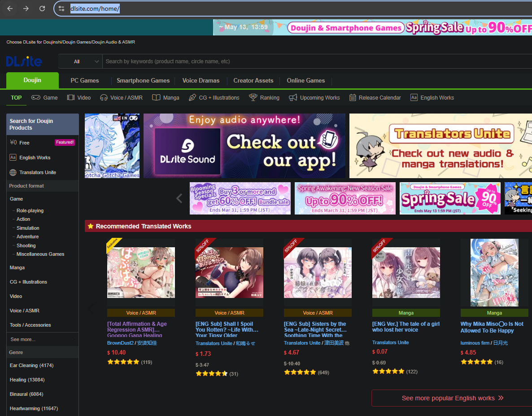Click the globe icon beside Translators Unite
Viewport: 532px width, 416px height.
[x=13, y=172]
